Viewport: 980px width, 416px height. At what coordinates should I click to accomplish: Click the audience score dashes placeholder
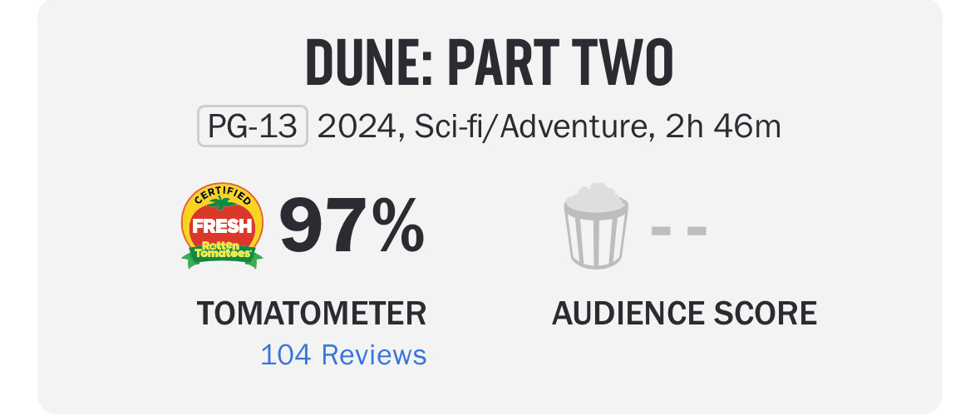click(x=678, y=230)
